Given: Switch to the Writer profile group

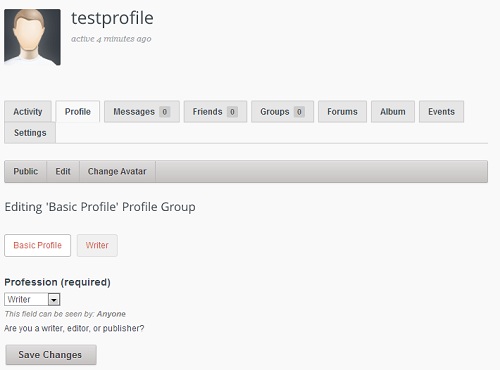Looking at the screenshot, I should [x=97, y=245].
